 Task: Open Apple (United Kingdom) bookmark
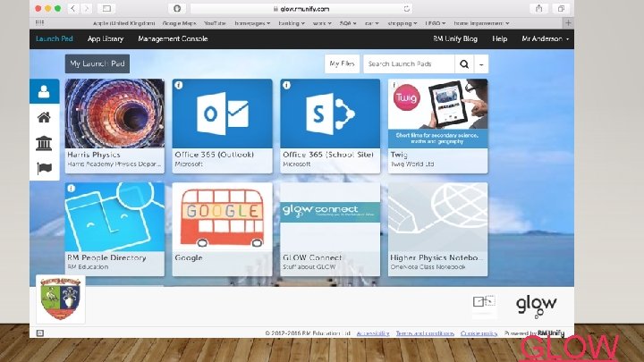[x=123, y=23]
